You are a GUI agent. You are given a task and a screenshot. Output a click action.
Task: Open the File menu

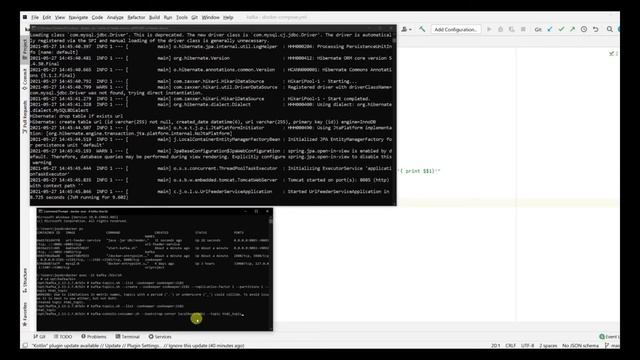coord(35,18)
